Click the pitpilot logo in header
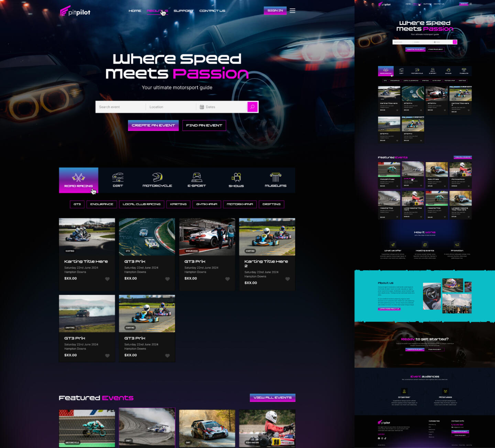 point(75,12)
